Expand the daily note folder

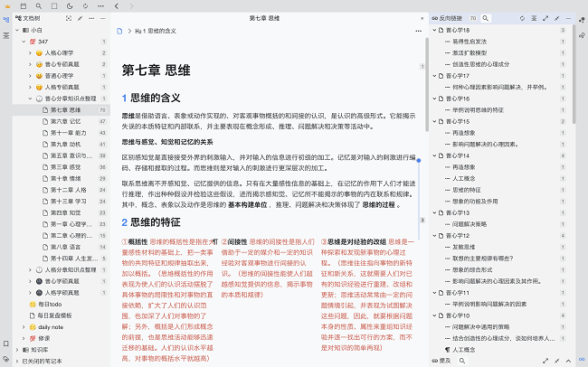24,327
